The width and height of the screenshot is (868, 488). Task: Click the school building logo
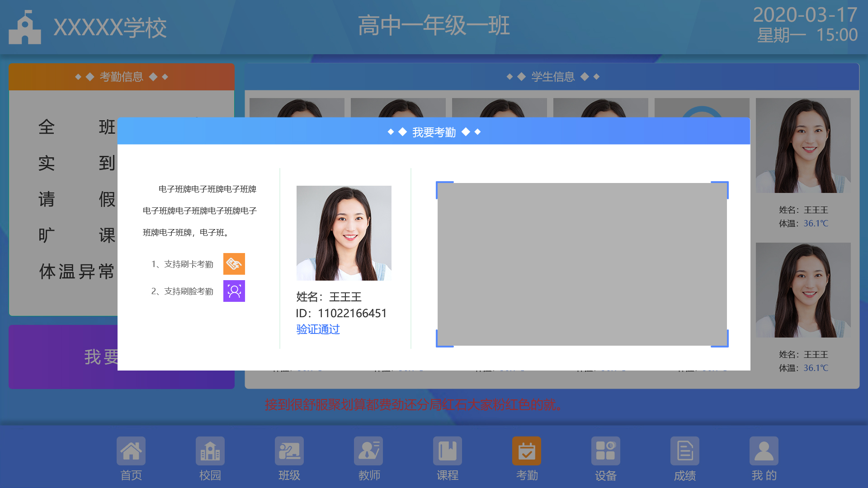[25, 28]
